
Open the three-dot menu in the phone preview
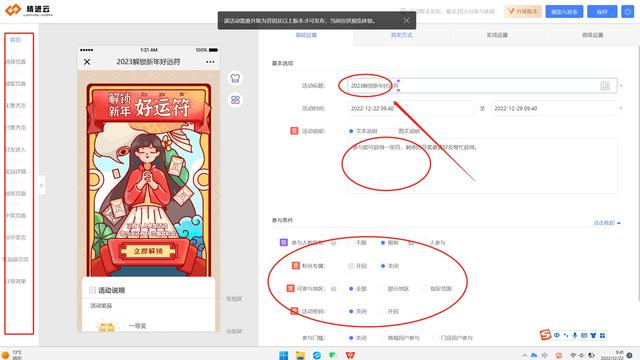tap(210, 62)
